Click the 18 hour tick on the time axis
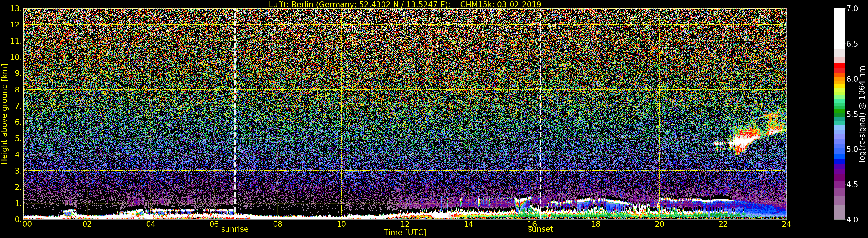The width and height of the screenshot is (868, 238). click(596, 224)
